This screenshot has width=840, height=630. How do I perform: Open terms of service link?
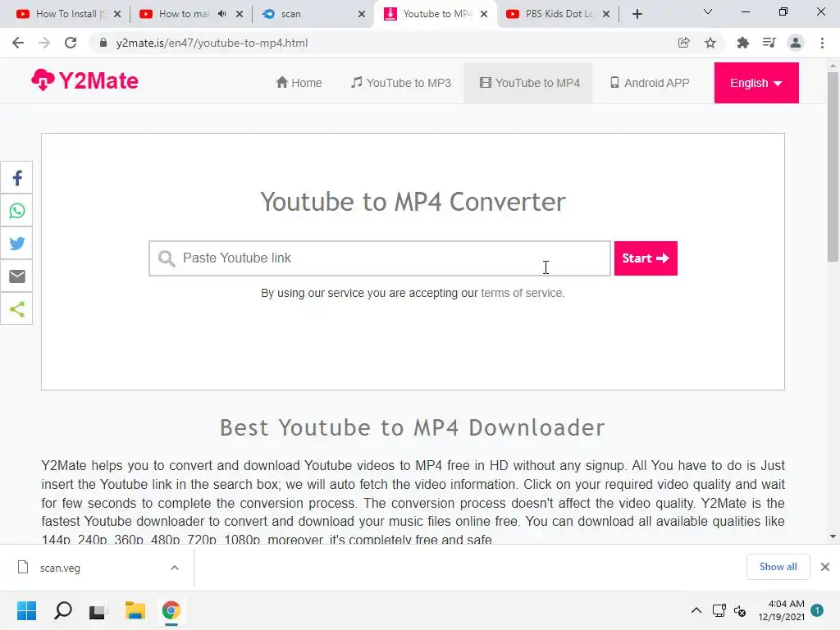point(522,293)
